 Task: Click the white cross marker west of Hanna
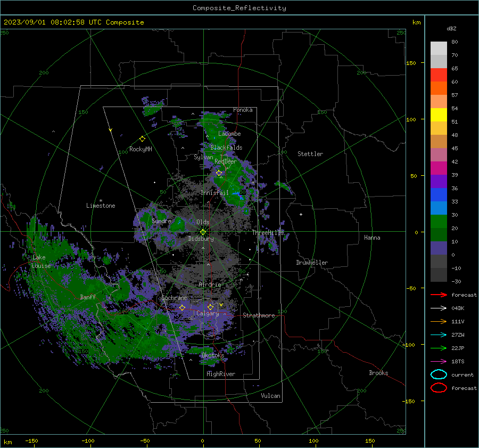tap(301, 214)
